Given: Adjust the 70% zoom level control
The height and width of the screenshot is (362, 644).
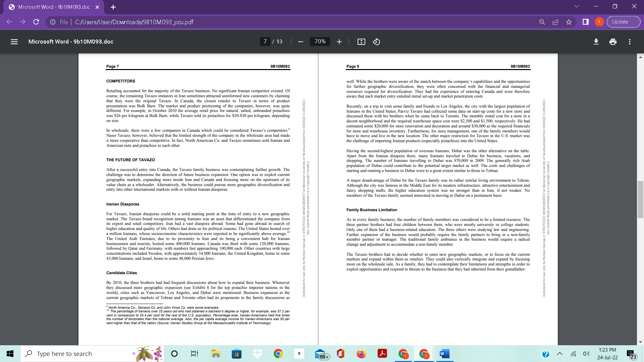Looking at the screenshot, I should pyautogui.click(x=320, y=42).
